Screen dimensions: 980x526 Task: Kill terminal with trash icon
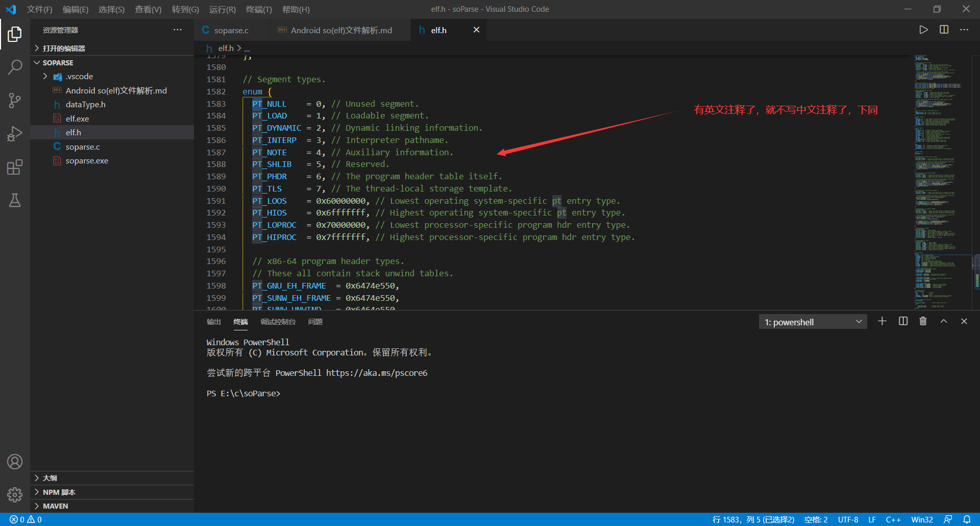(923, 321)
